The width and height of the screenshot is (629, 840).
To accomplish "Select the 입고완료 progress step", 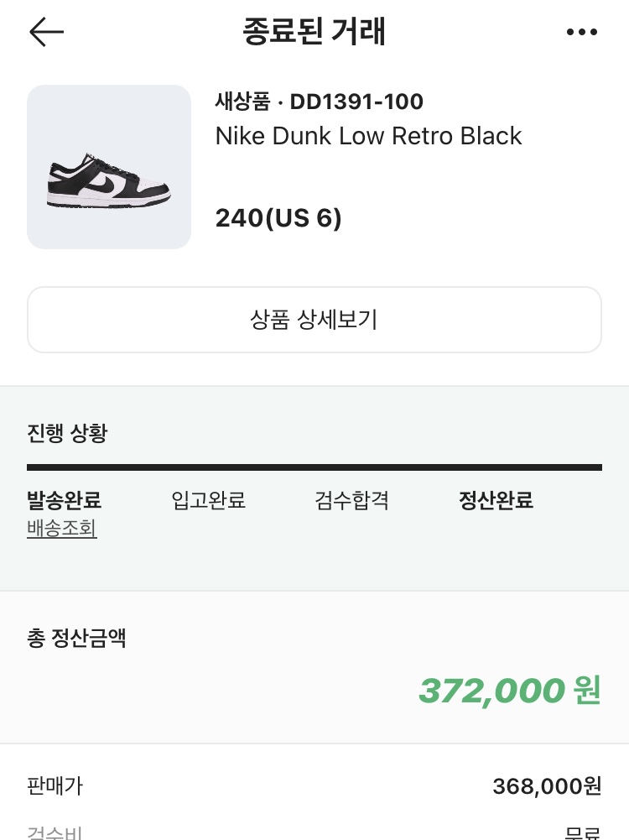I will 208,500.
